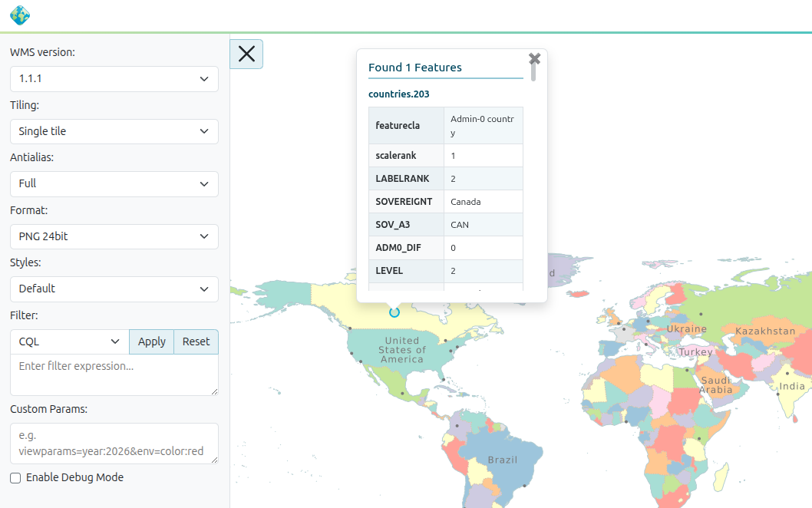Close the options panel with X button
The width and height of the screenshot is (812, 508).
click(x=246, y=54)
